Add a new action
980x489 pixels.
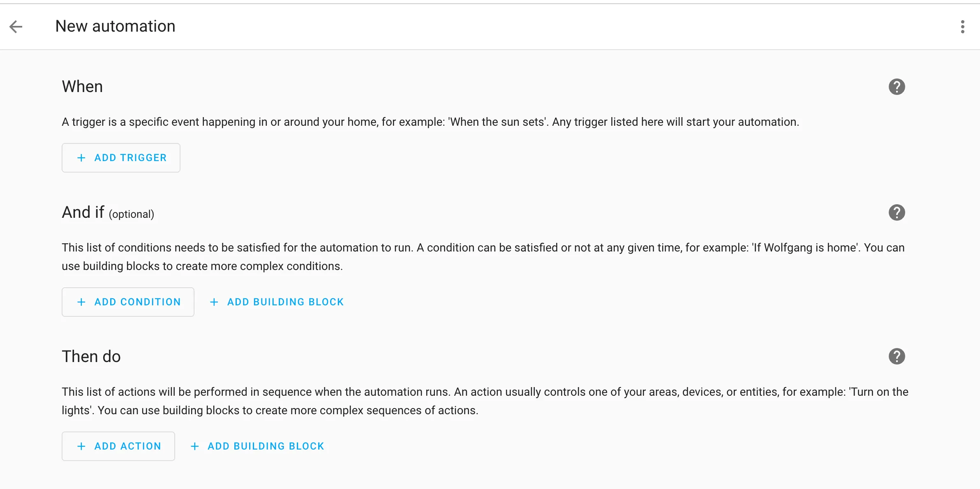coord(118,446)
